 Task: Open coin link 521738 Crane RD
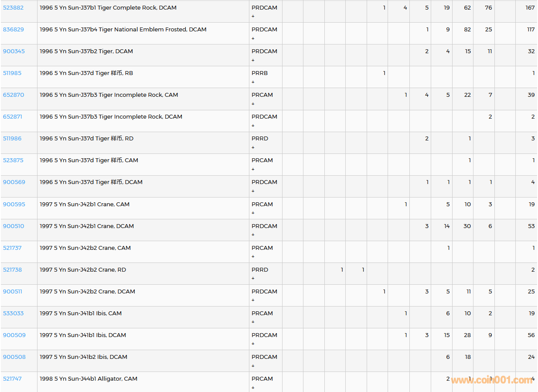12,270
